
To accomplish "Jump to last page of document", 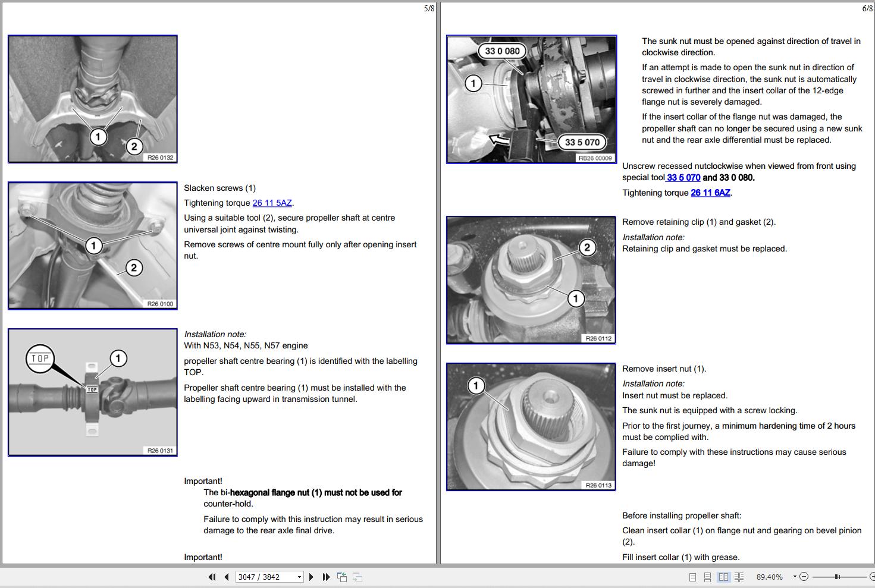I will click(x=326, y=577).
